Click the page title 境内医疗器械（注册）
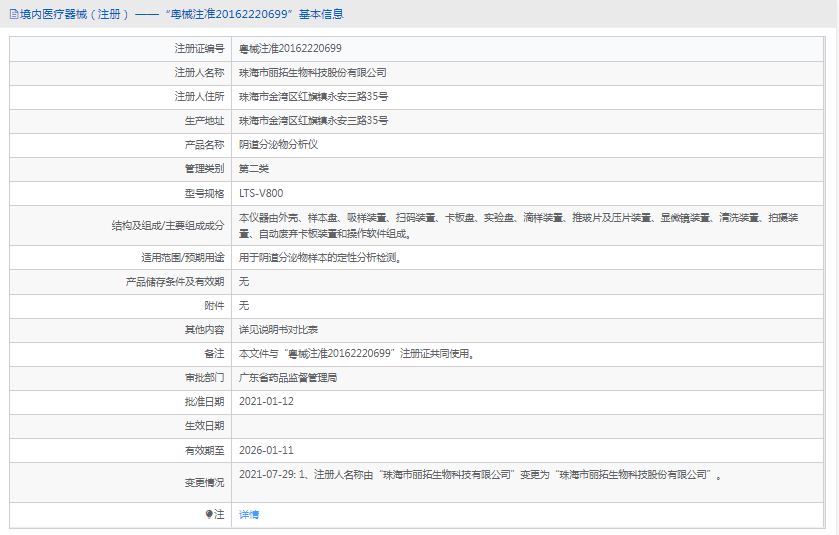Screen dimensions: 839x535 pos(74,14)
